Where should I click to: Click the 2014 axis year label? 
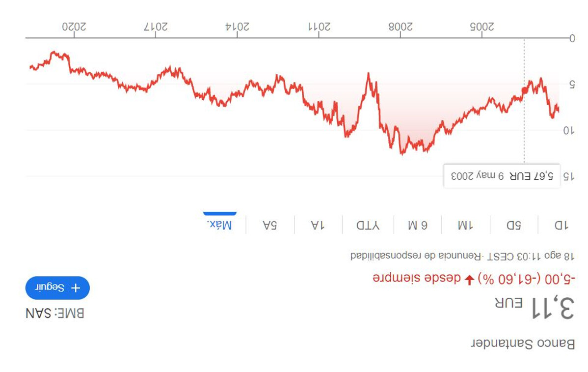237,27
